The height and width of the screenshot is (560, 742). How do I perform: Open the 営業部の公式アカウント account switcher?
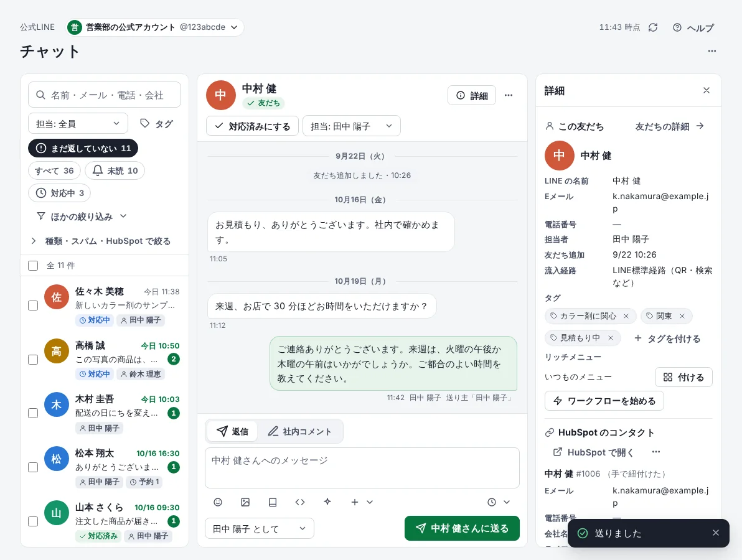155,27
